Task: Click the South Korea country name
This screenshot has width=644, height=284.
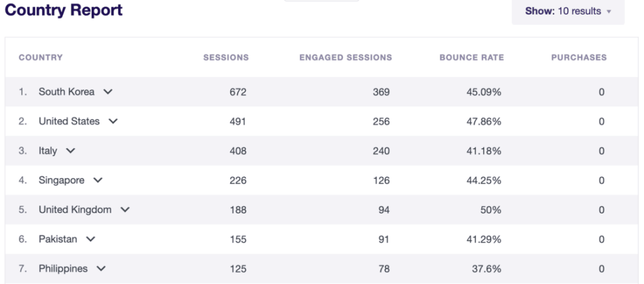Action: pos(67,92)
